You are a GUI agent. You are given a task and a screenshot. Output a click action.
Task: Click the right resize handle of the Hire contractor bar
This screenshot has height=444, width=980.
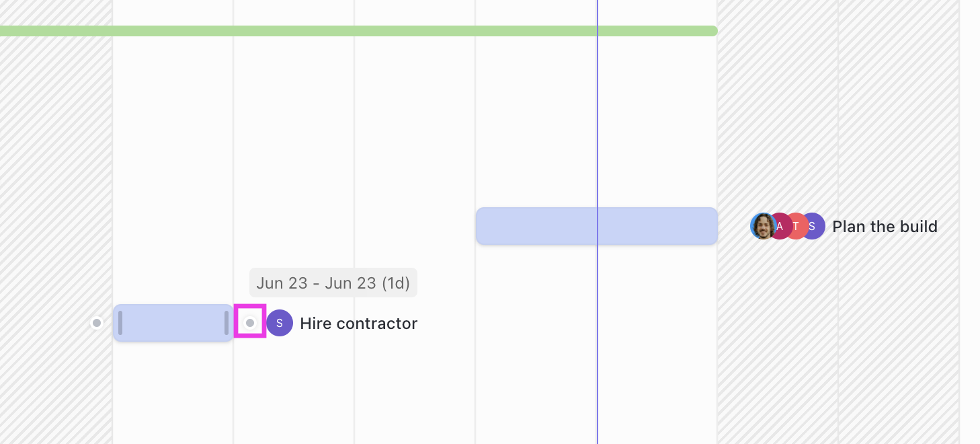pos(228,323)
